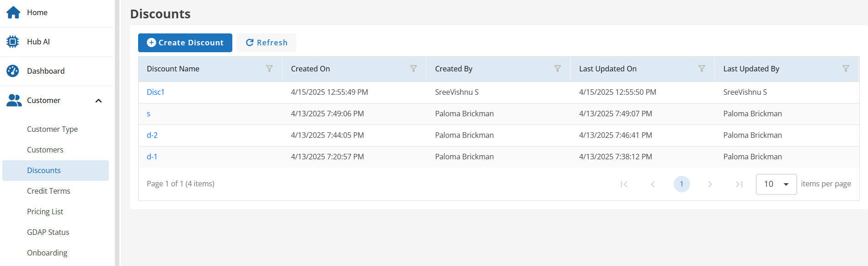Click Page 1 of 1 (4 items) text
The image size is (868, 266).
tap(181, 184)
